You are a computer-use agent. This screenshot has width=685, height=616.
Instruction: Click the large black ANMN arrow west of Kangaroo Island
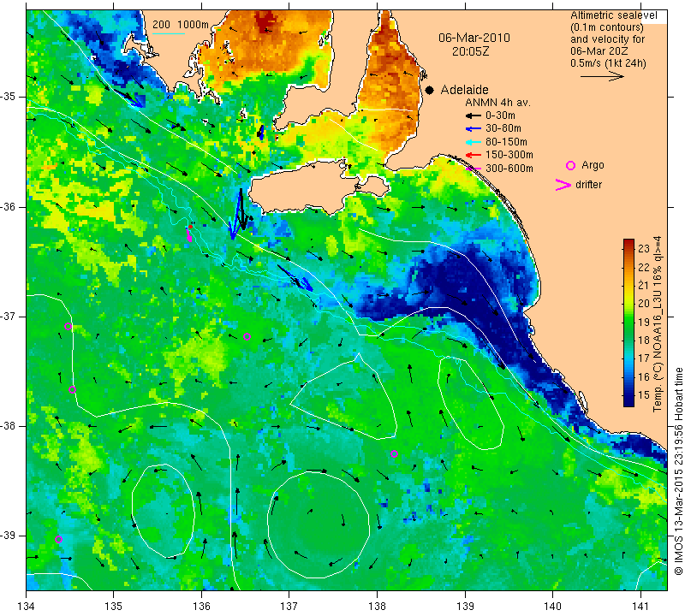(241, 209)
